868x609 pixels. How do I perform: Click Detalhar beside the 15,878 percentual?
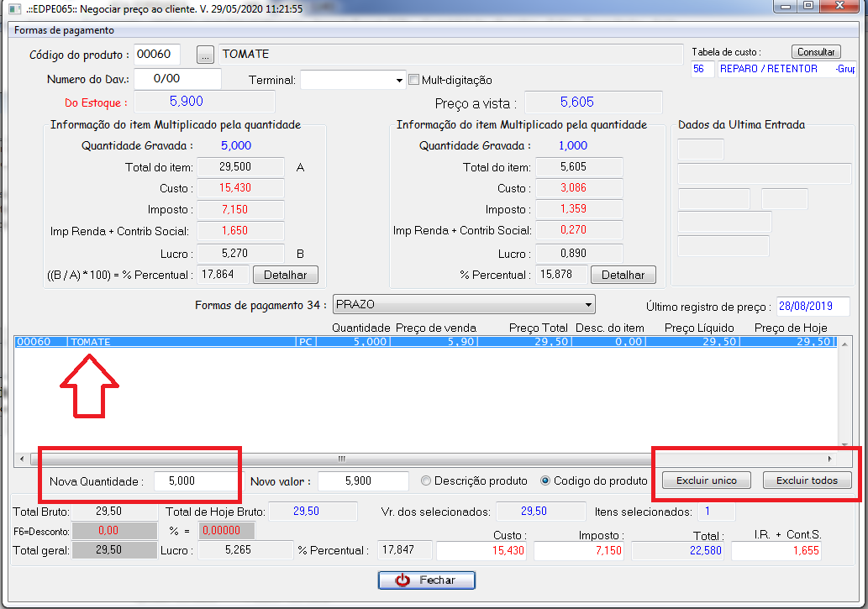tap(623, 275)
